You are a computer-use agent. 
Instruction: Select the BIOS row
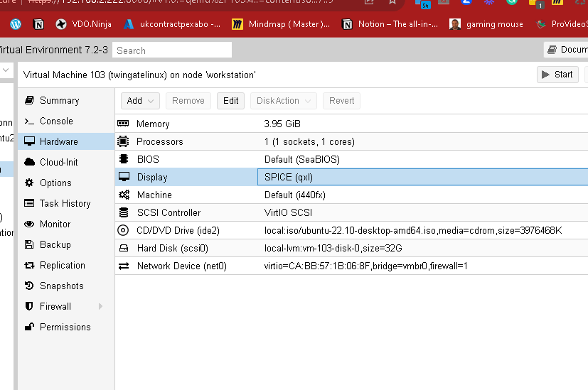coord(351,159)
